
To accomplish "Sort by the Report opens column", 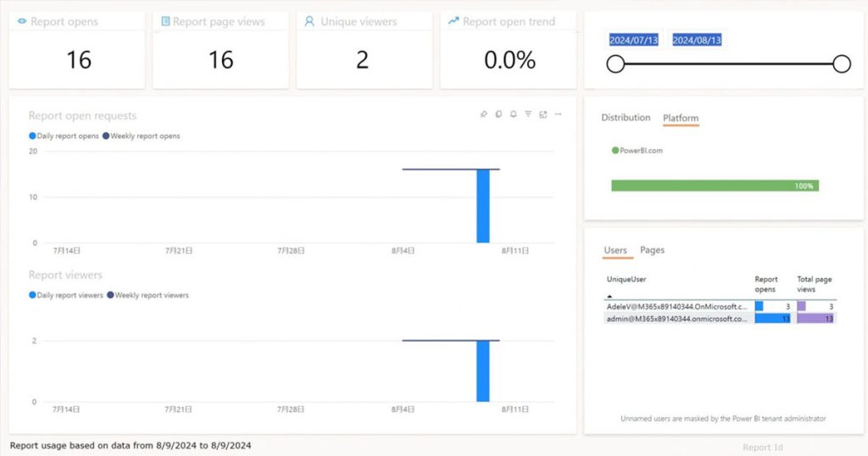I will click(766, 283).
